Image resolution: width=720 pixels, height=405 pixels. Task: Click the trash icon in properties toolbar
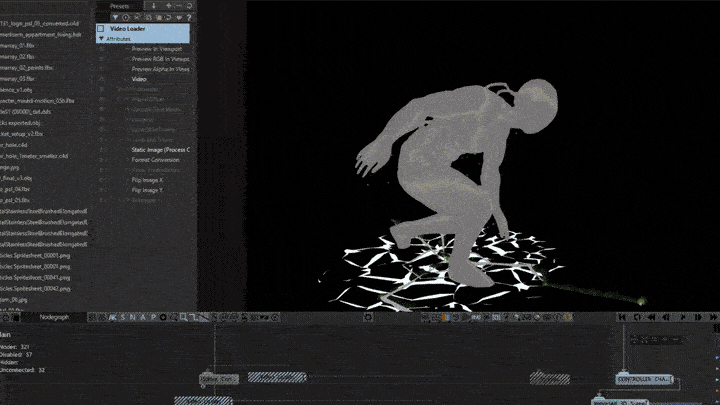(x=158, y=17)
